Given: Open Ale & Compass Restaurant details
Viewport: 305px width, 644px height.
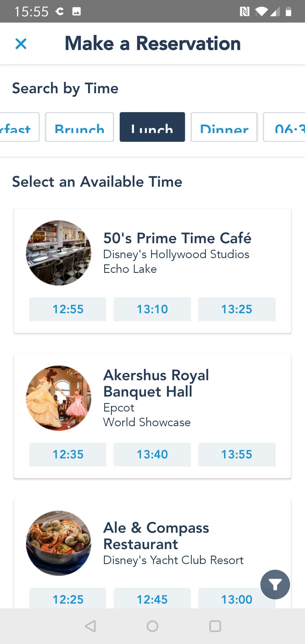Looking at the screenshot, I should (x=156, y=536).
